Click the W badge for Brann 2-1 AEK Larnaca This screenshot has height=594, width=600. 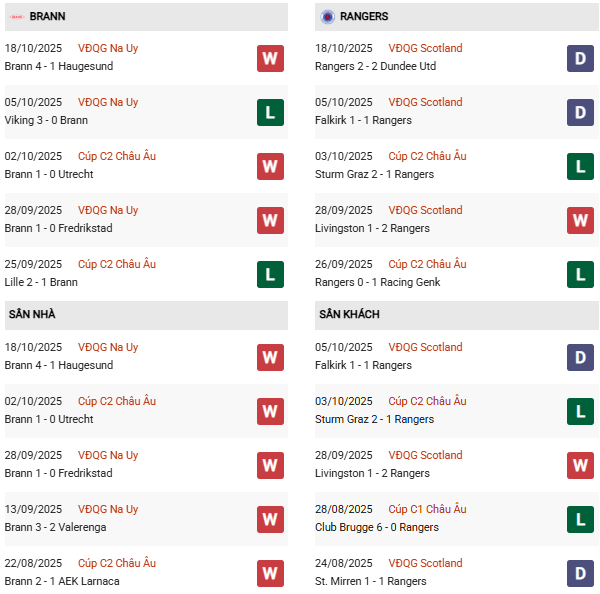[x=270, y=573]
